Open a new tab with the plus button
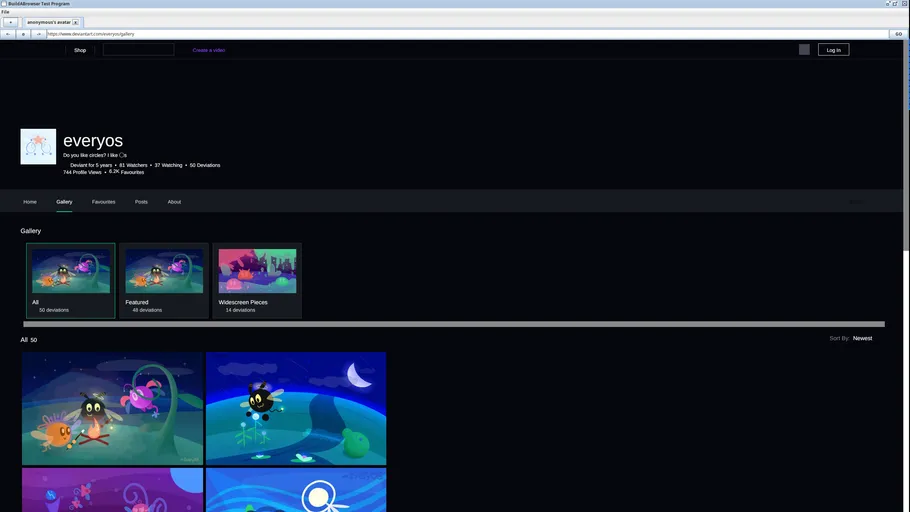 pyautogui.click(x=10, y=22)
